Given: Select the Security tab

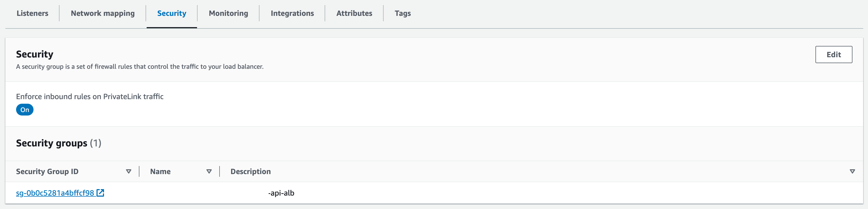Looking at the screenshot, I should [172, 13].
